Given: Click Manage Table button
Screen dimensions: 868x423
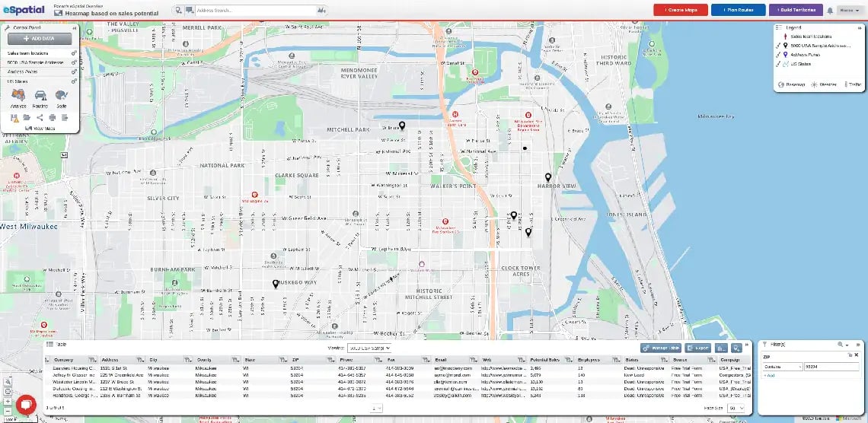Looking at the screenshot, I should click(x=660, y=348).
